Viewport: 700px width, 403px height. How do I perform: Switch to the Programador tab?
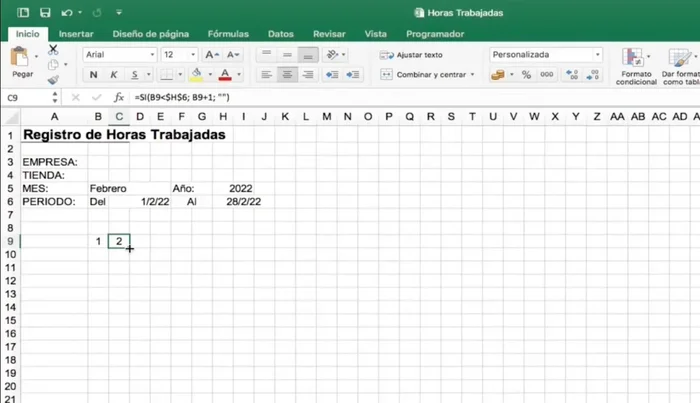click(x=435, y=34)
